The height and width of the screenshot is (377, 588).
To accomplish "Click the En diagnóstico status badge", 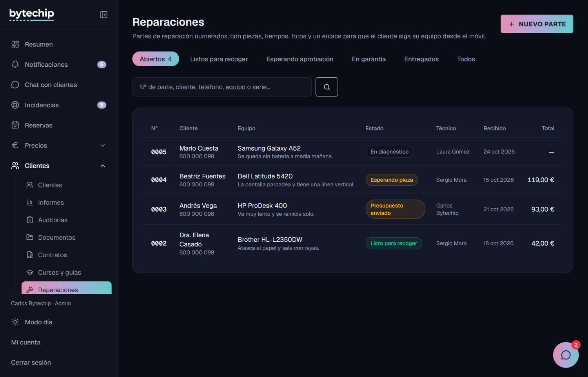I will pos(389,152).
